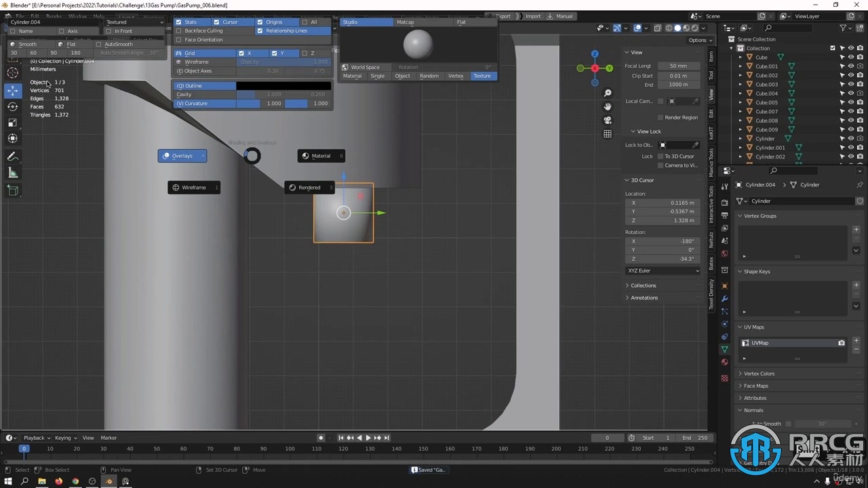Click the black Outline color swatch
The image size is (868, 488).
[x=283, y=85]
